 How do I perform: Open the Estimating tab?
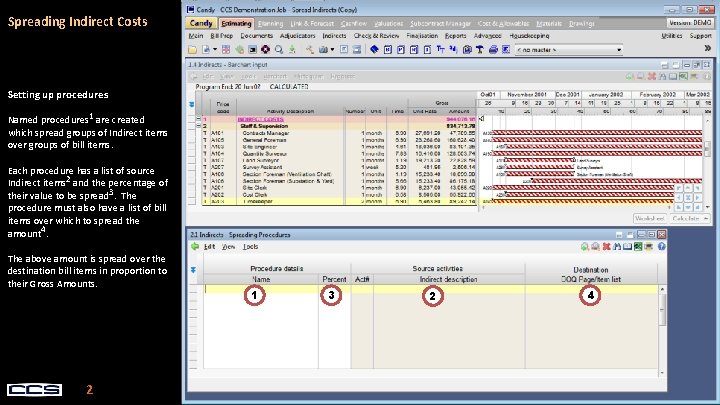coord(236,23)
